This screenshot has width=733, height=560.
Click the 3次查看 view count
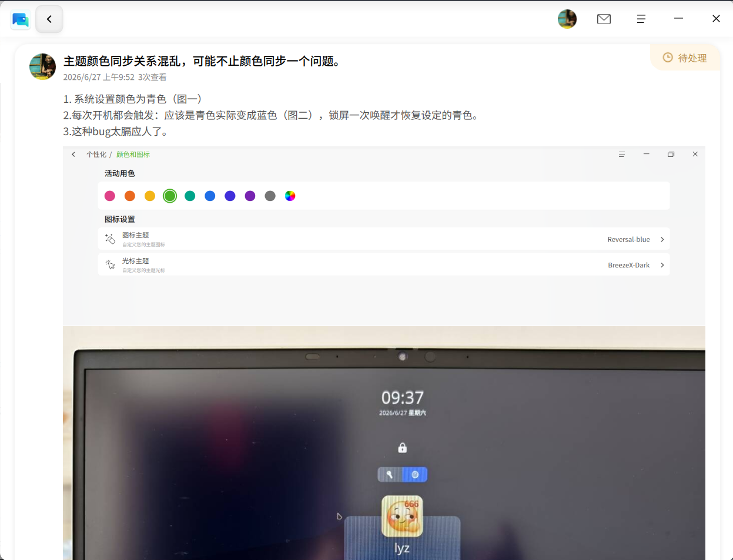pyautogui.click(x=152, y=77)
